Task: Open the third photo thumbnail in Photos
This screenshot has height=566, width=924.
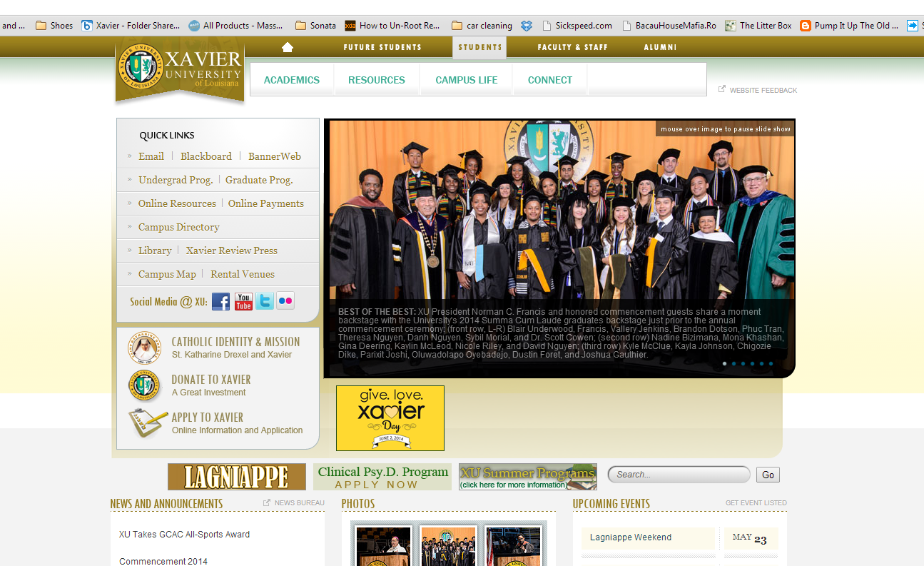Action: tap(513, 546)
